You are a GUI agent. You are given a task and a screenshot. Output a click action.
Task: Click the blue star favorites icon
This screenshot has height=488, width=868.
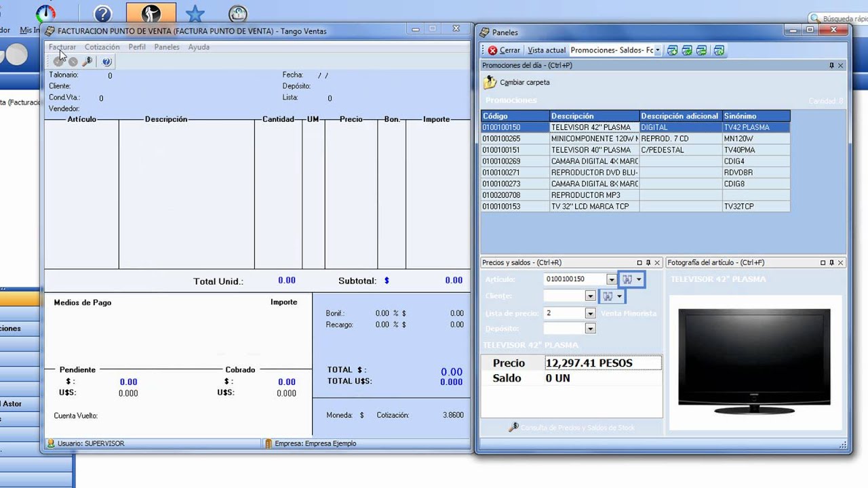coord(195,14)
